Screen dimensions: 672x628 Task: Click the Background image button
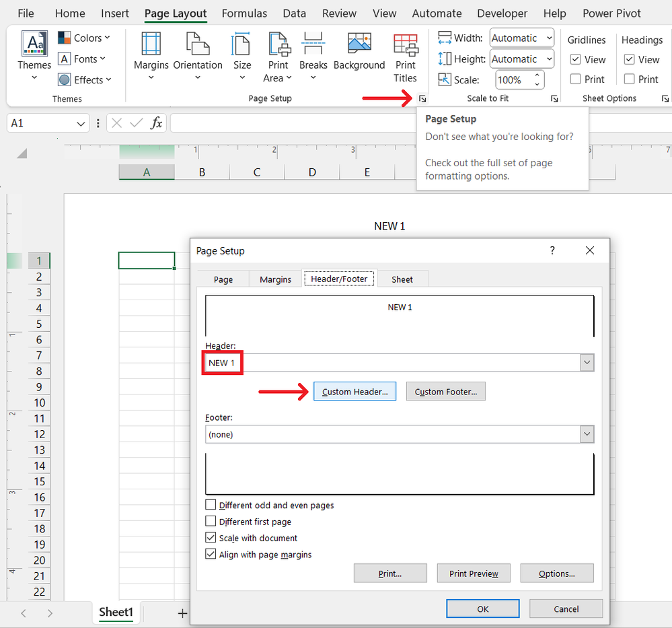(x=359, y=50)
